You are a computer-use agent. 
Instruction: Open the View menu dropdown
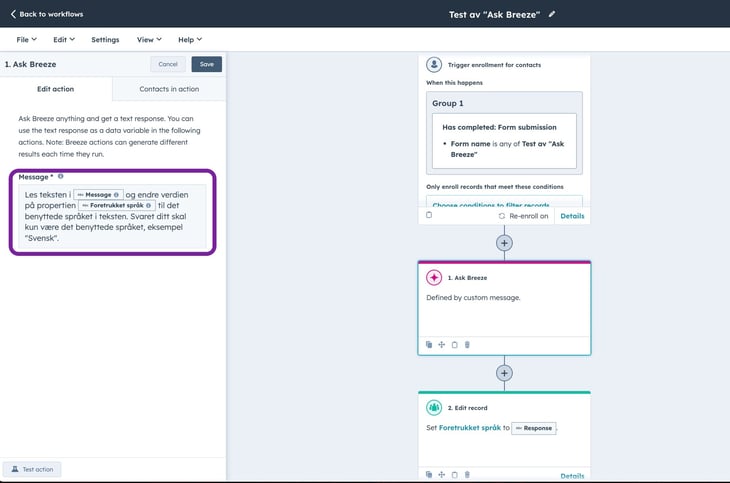pos(149,40)
